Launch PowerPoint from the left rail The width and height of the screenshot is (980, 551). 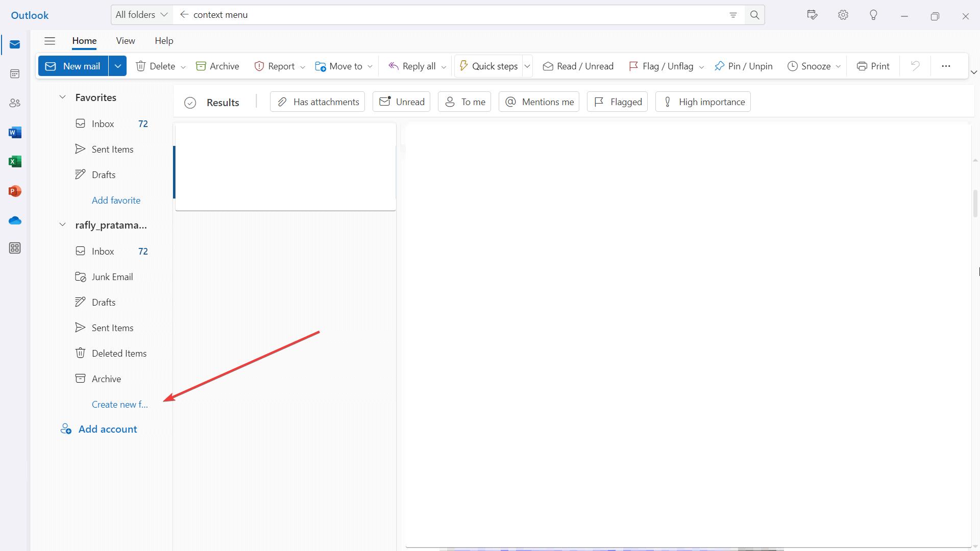[x=15, y=191]
